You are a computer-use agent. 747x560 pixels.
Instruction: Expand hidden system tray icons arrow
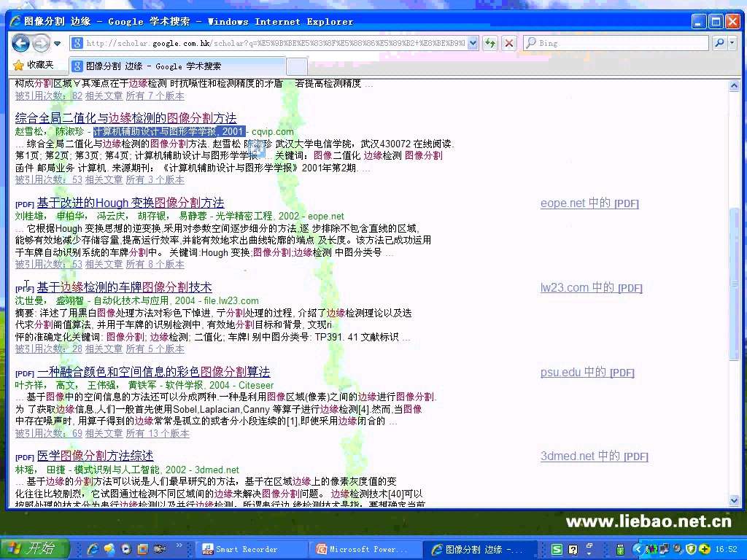pos(638,550)
